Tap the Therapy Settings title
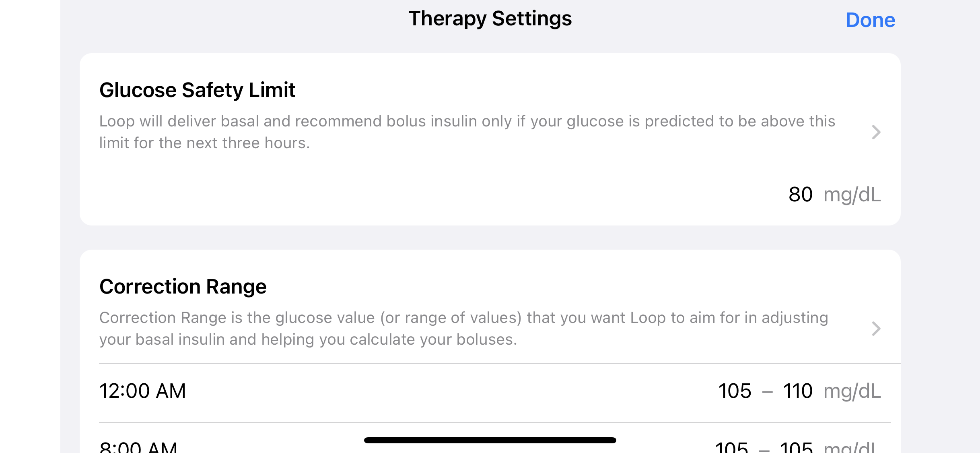Screen dimensions: 980x453 click(490, 19)
